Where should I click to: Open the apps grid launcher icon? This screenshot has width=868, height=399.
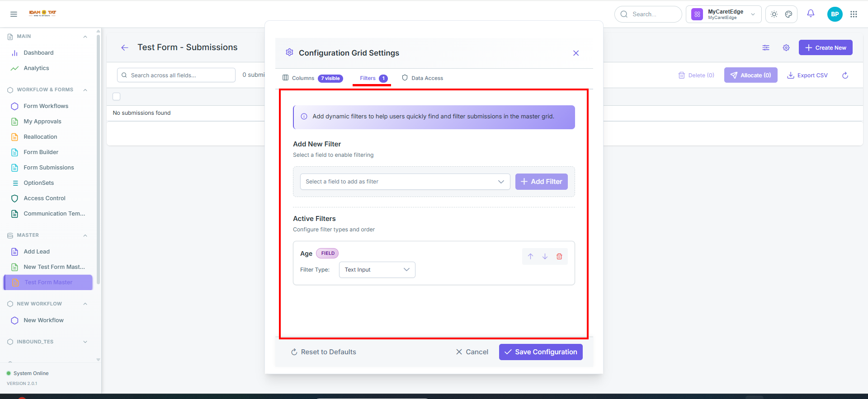pyautogui.click(x=854, y=14)
